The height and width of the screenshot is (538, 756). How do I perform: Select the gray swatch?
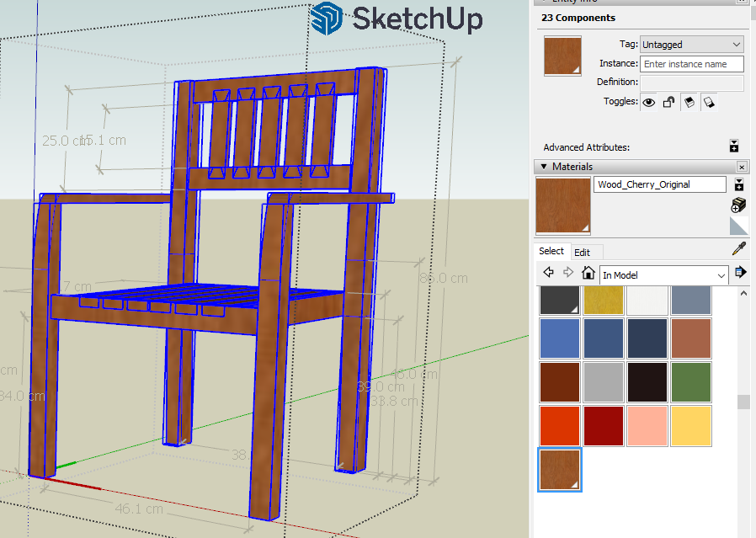click(x=603, y=382)
